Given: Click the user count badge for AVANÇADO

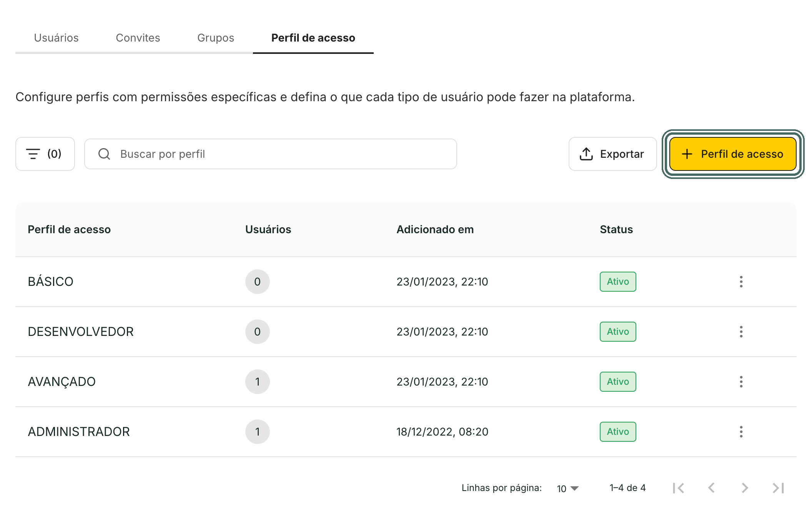Looking at the screenshot, I should pyautogui.click(x=258, y=382).
